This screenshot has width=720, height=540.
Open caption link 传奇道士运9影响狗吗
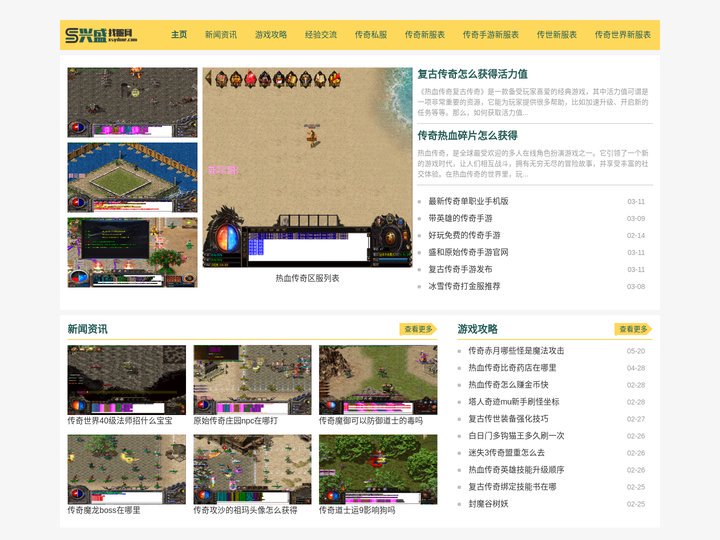357,510
